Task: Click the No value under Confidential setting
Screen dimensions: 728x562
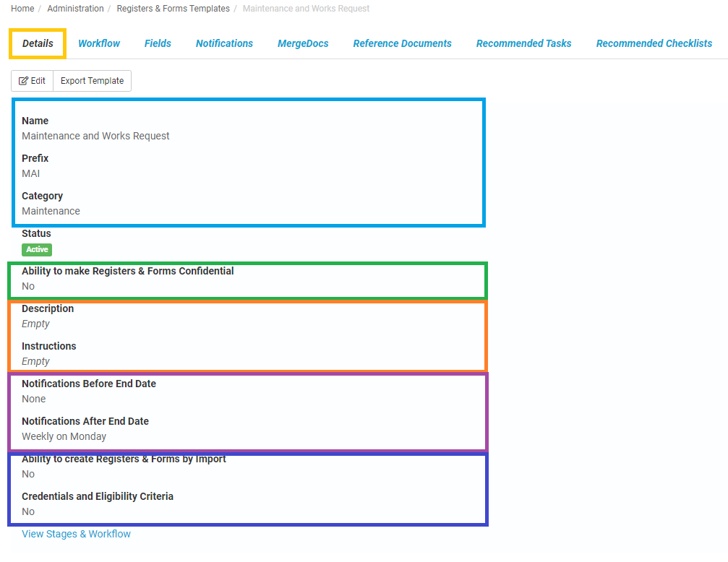Action: coord(28,286)
